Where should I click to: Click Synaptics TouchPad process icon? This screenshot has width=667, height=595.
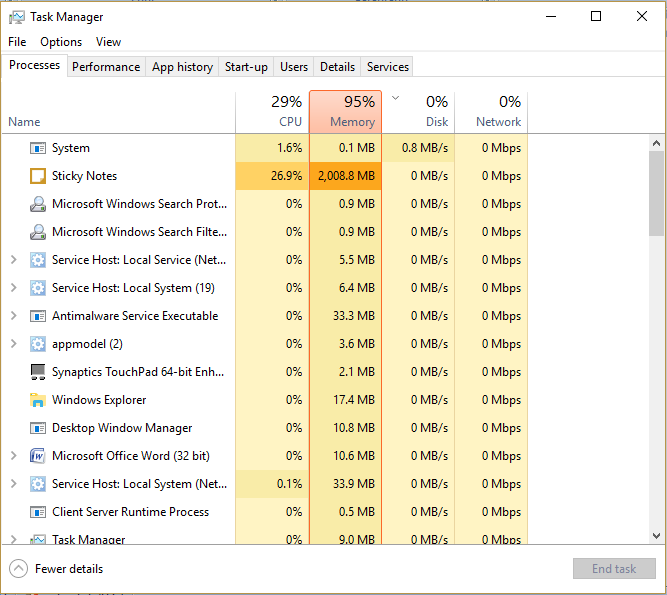click(38, 372)
